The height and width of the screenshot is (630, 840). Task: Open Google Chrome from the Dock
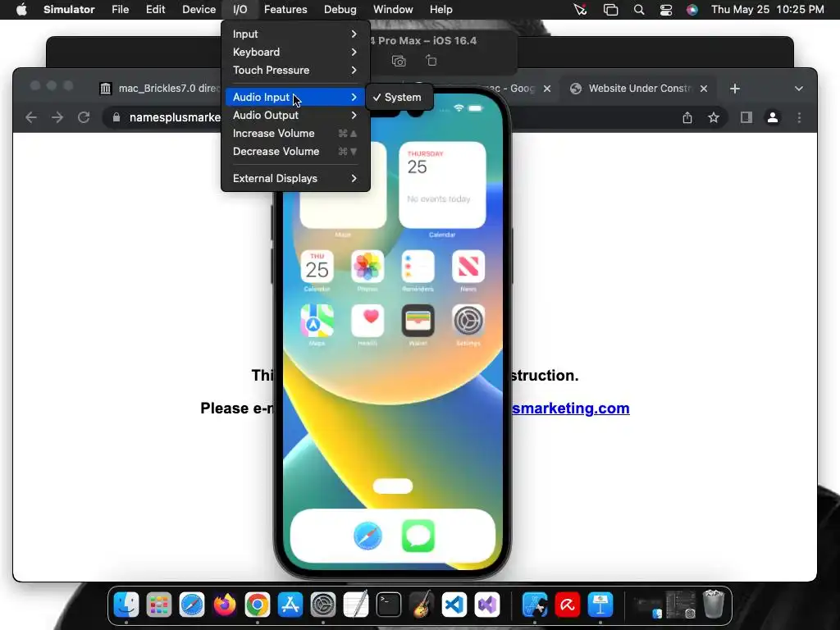point(258,605)
